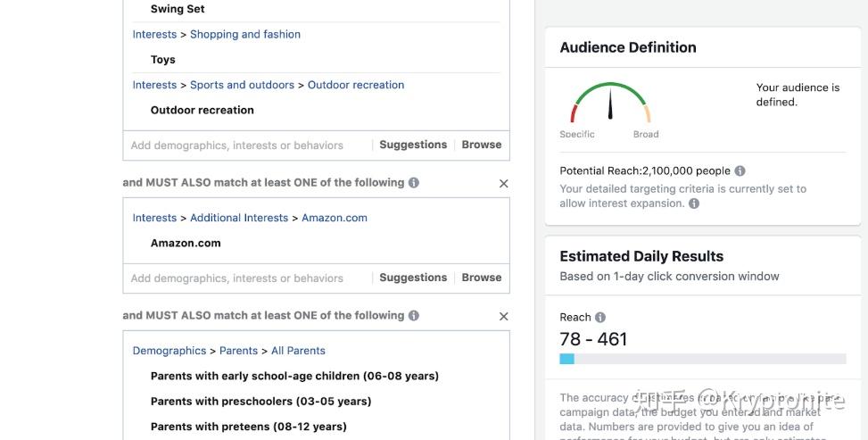Open the Additional Interests breadcrumb link
Viewport: 868px width, 440px height.
pos(239,218)
